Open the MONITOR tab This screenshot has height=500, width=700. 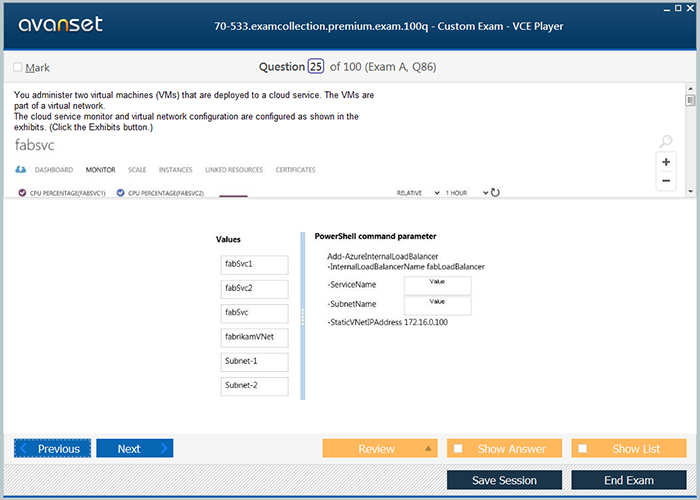100,170
